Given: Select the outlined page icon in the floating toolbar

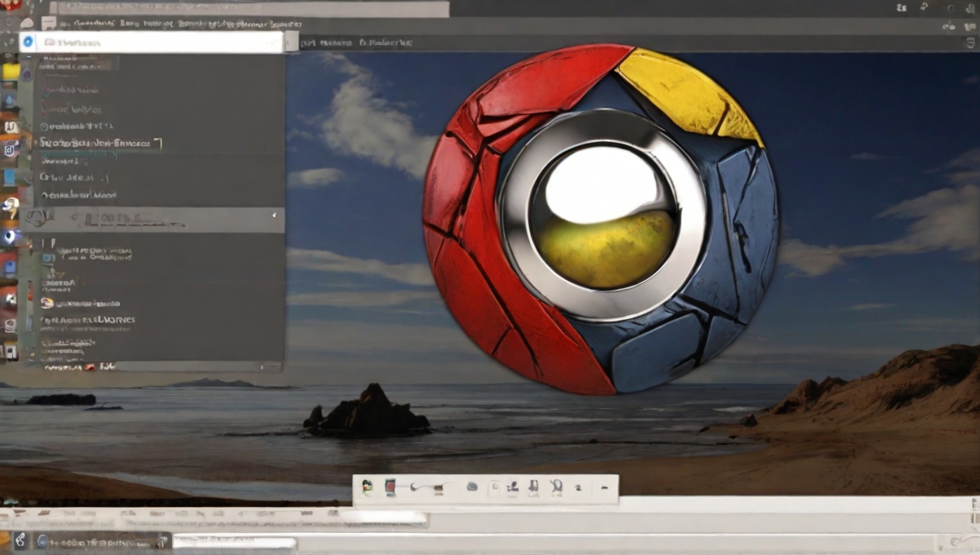Looking at the screenshot, I should click(494, 488).
